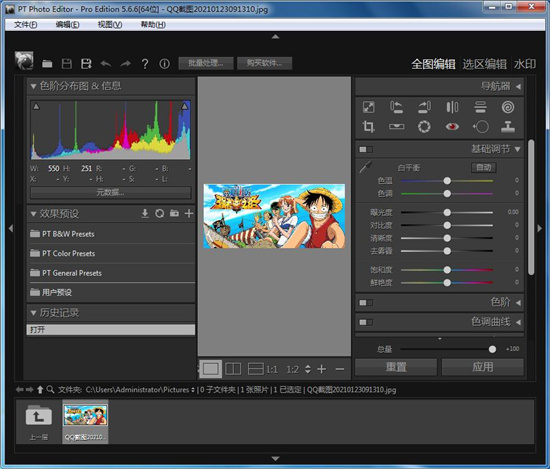Viewport: 550px width, 469px height.
Task: Switch to single view mode
Action: 210,369
